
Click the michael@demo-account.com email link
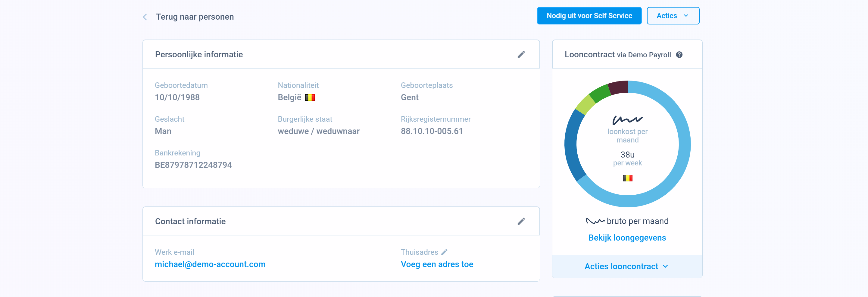[210, 264]
